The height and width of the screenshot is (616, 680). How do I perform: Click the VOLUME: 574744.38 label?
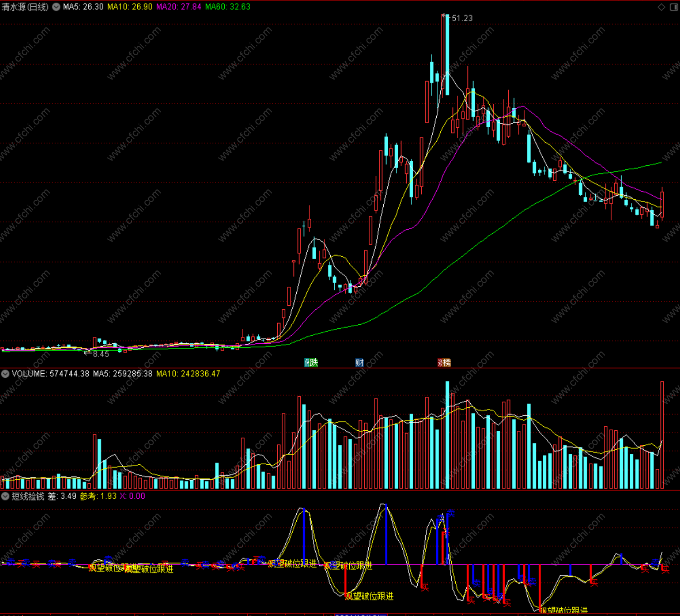(51, 374)
